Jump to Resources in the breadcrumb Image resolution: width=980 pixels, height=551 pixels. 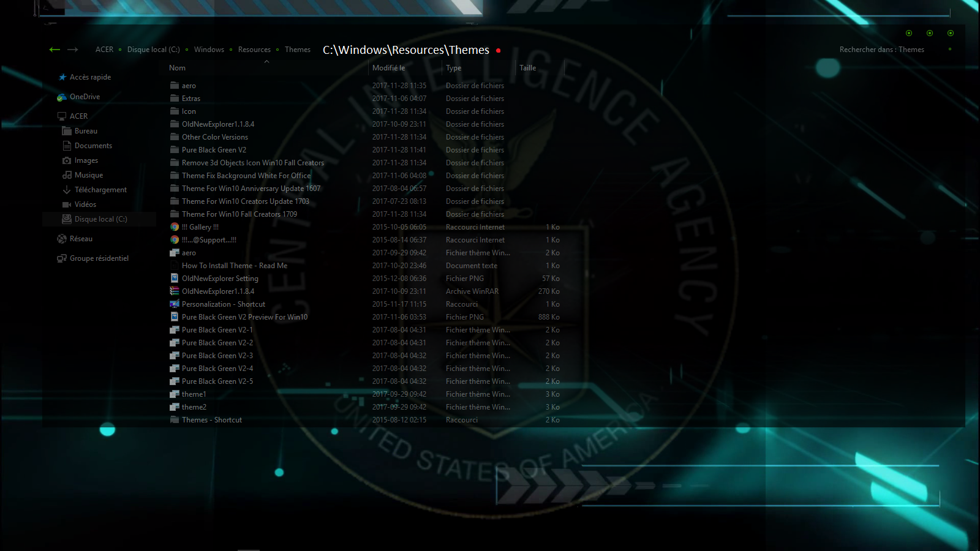pos(254,50)
